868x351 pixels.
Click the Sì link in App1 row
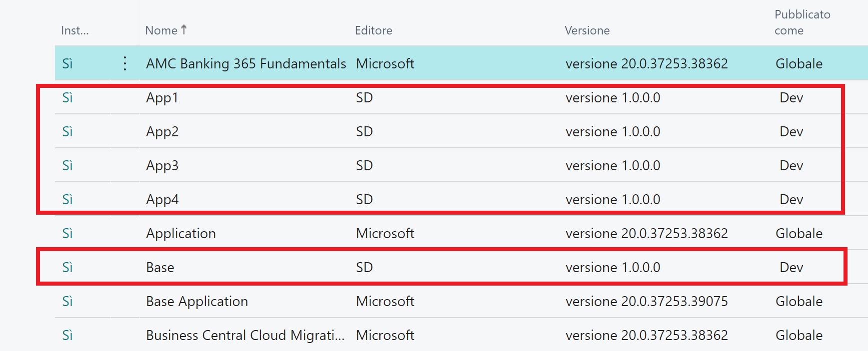point(67,98)
